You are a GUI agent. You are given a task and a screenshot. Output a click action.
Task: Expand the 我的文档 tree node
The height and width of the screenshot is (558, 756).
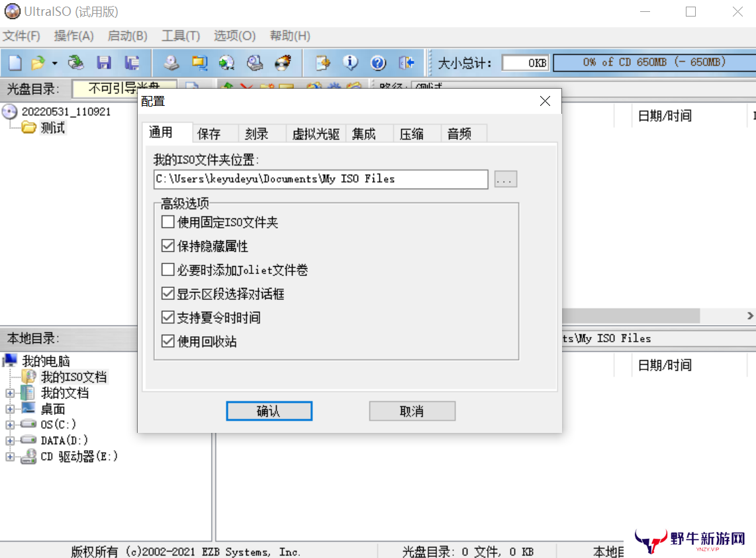[x=10, y=393]
